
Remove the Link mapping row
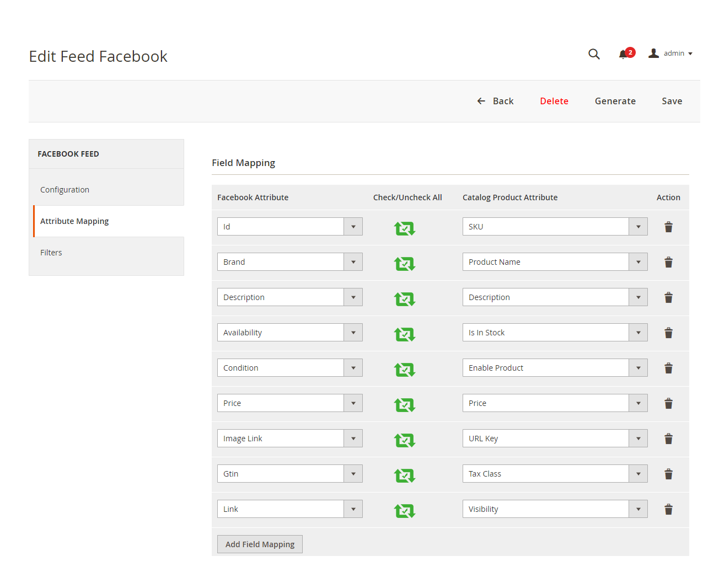point(668,509)
